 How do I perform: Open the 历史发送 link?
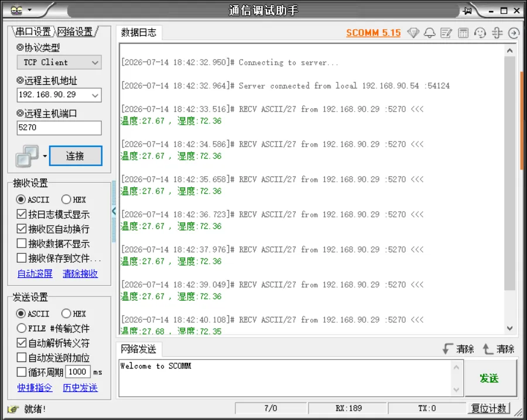tap(80, 388)
